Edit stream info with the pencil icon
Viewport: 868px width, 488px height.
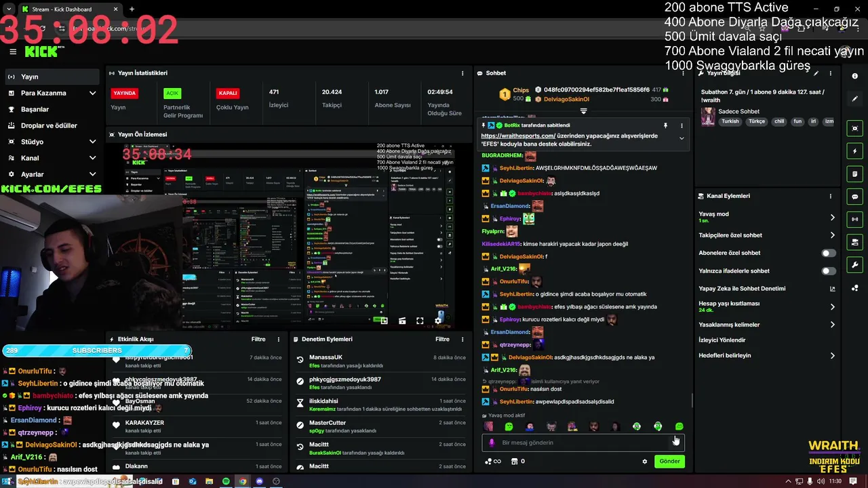tap(816, 73)
